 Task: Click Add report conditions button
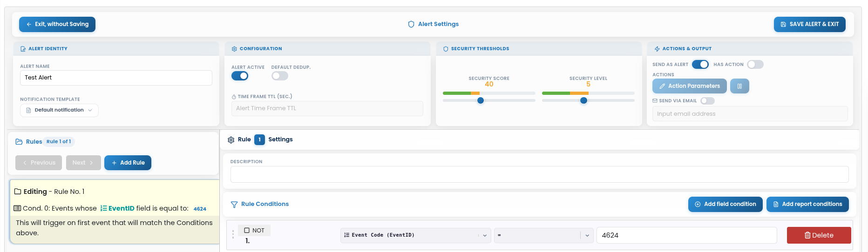(x=807, y=204)
